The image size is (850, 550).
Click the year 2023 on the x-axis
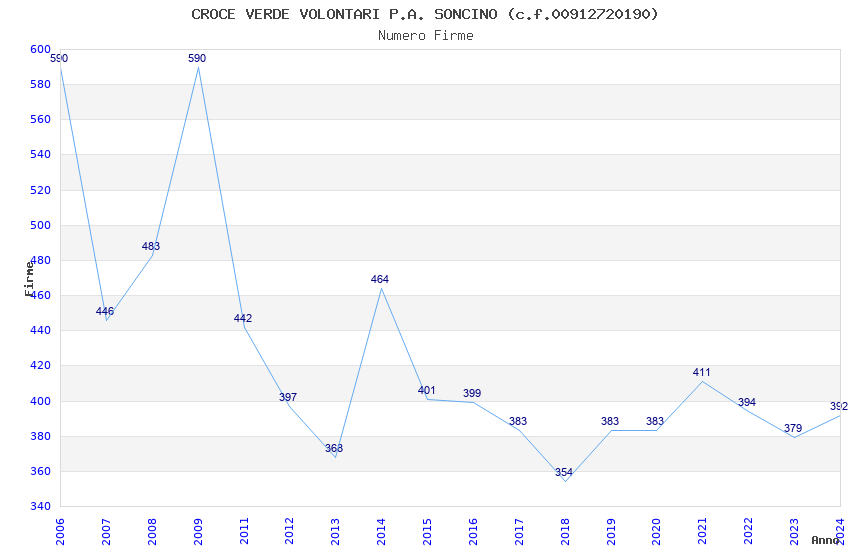[x=794, y=531]
